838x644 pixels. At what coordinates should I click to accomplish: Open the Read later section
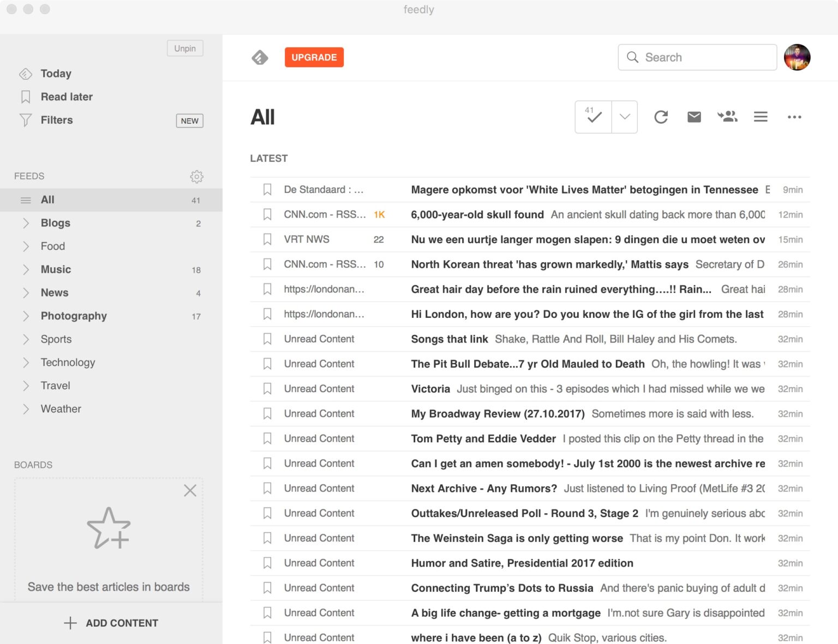[67, 97]
